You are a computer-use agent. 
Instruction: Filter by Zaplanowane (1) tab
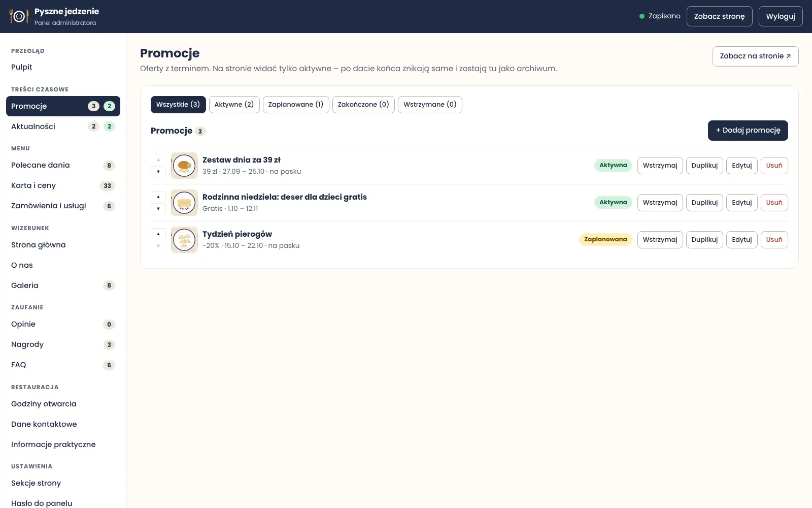pos(296,105)
